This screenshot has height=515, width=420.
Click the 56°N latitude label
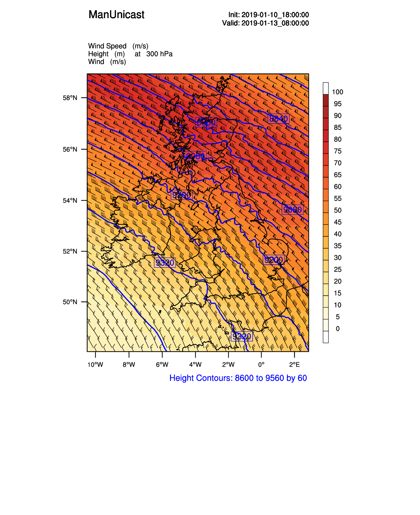coord(70,149)
